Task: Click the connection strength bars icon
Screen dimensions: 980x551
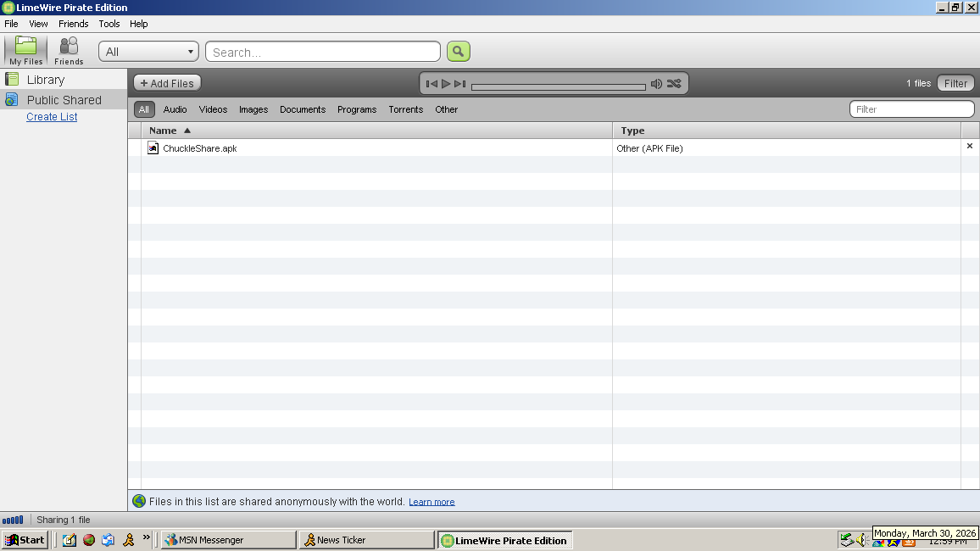Action: click(13, 520)
